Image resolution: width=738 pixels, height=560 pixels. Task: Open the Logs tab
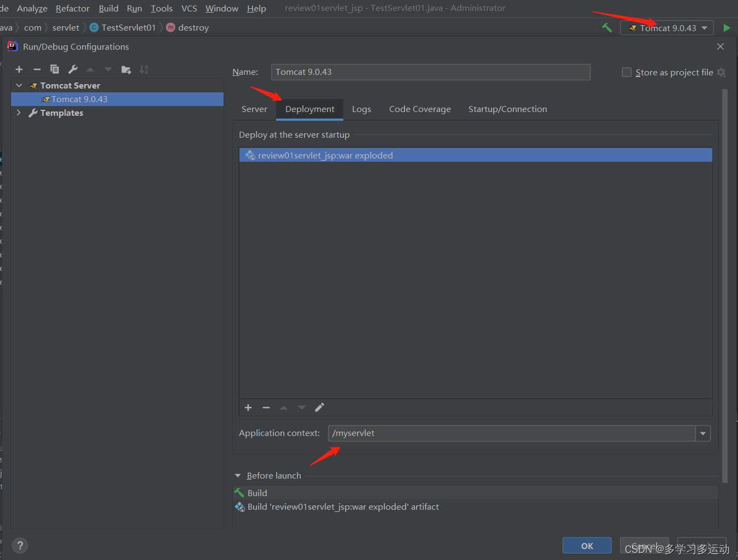point(361,109)
